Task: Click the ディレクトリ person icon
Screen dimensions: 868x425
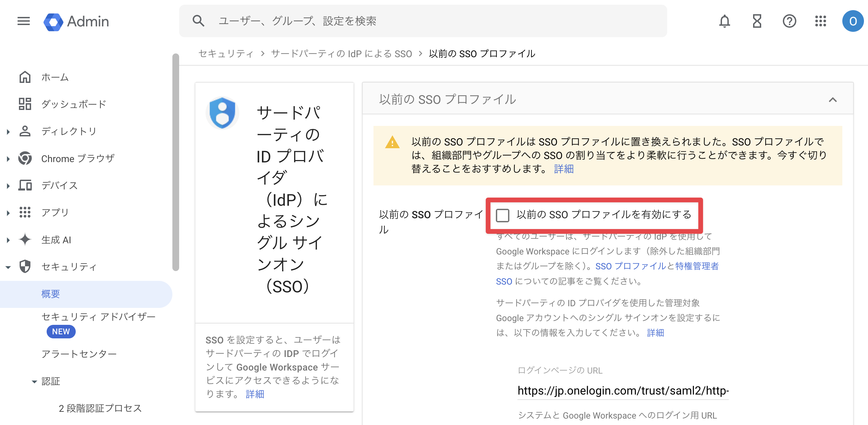Action: point(25,131)
